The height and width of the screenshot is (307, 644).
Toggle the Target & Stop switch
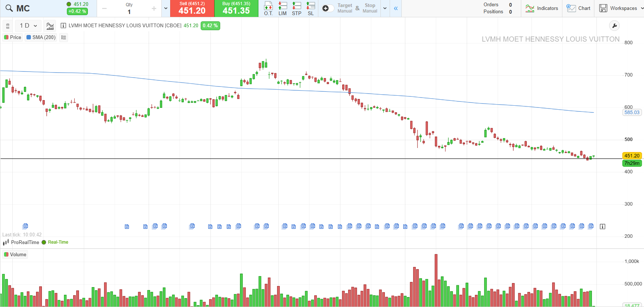(x=328, y=8)
